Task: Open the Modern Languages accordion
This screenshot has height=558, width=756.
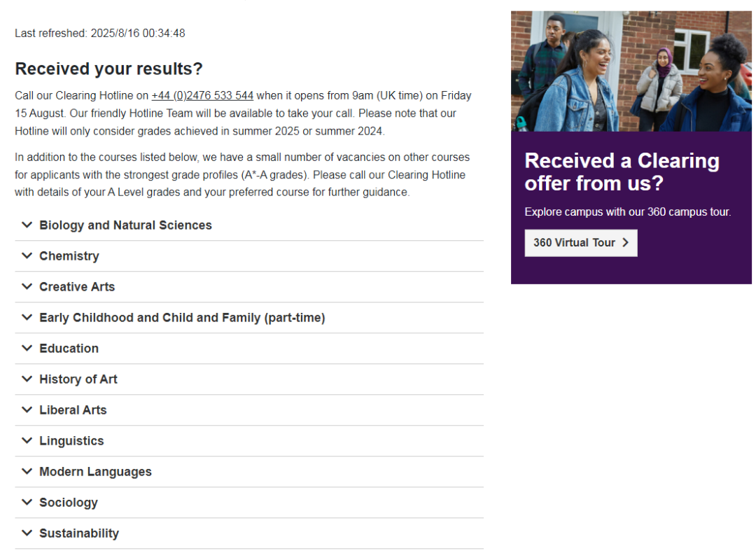Action: pos(248,472)
